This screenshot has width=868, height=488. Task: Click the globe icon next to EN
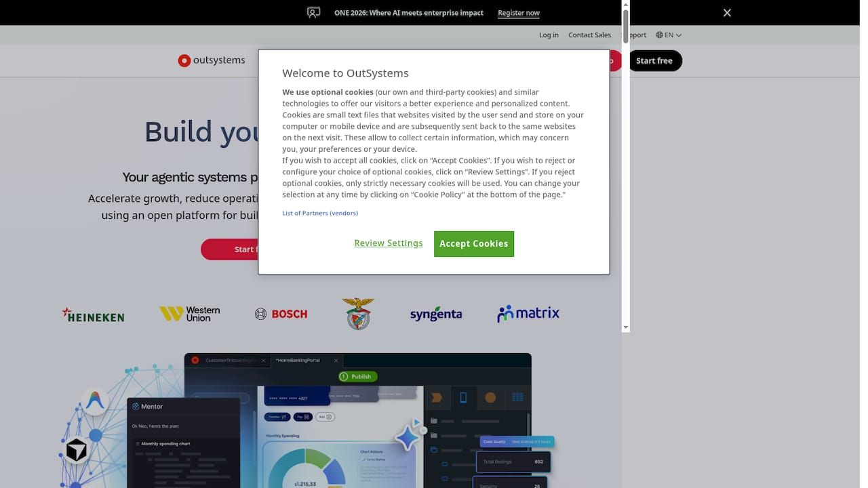pyautogui.click(x=658, y=35)
